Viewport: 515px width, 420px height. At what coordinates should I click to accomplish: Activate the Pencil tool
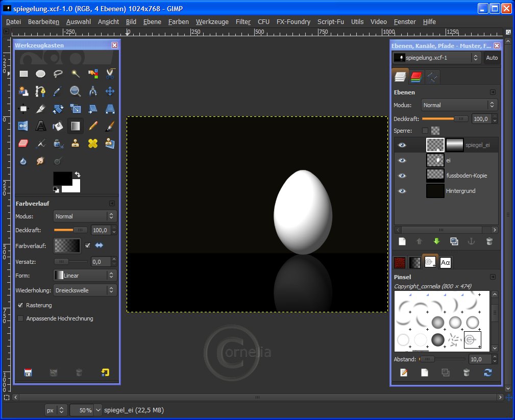pos(92,126)
